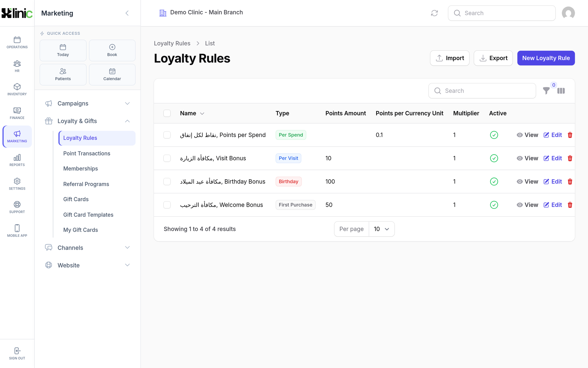Open the user avatar menu
Viewport: 588px width, 368px height.
click(568, 13)
